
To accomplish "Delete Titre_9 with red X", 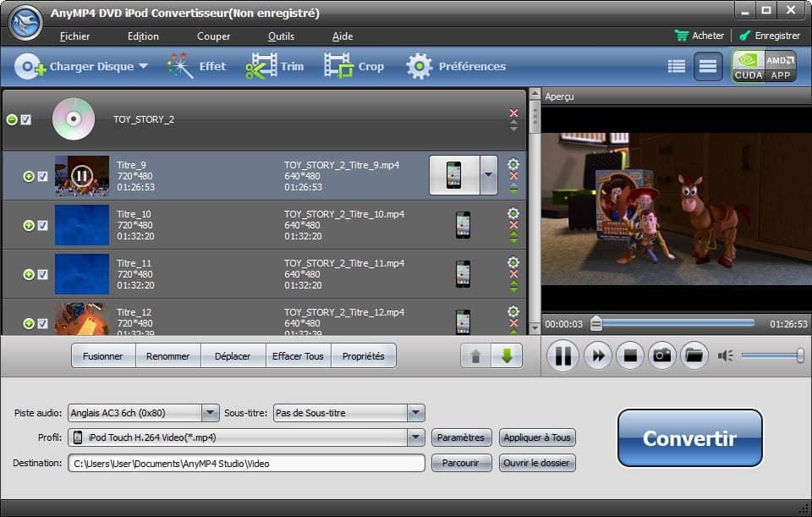I will (x=513, y=176).
